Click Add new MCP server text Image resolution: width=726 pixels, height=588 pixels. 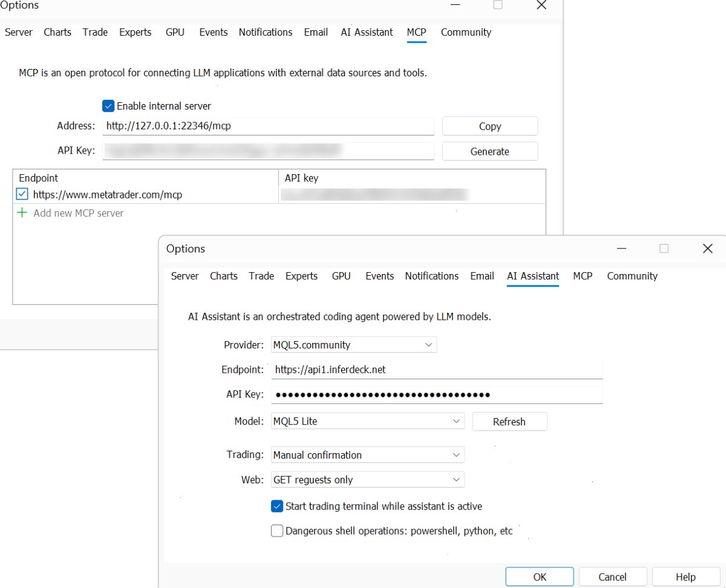79,213
